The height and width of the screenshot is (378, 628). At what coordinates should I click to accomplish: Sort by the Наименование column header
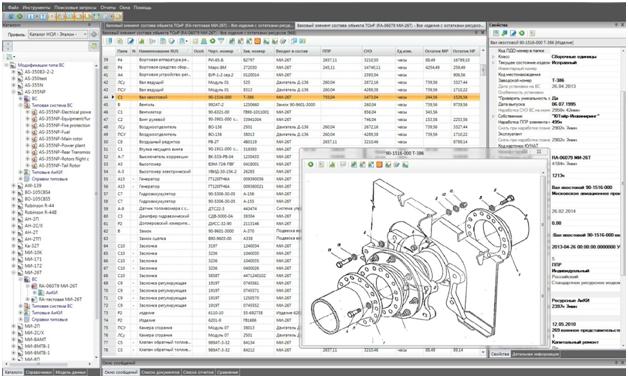click(x=164, y=51)
